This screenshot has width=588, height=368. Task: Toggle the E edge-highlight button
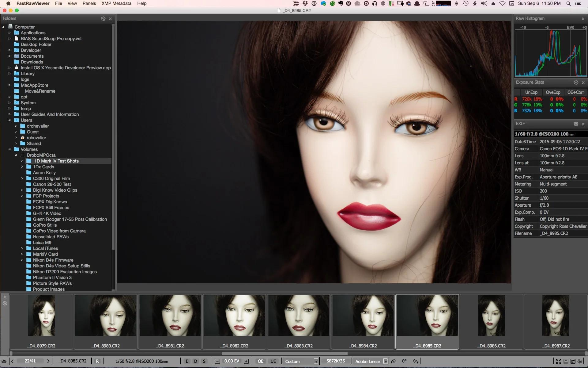coord(187,361)
